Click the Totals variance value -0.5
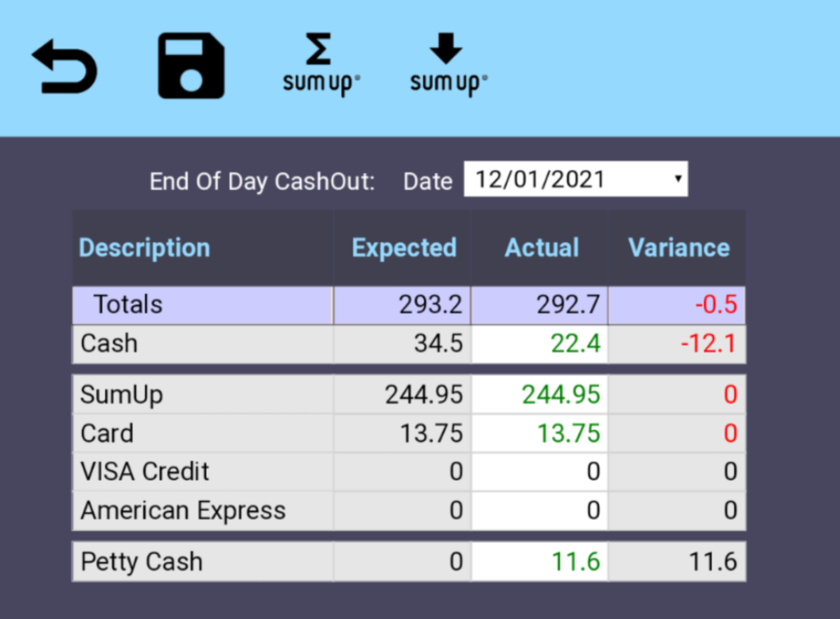Image resolution: width=840 pixels, height=619 pixels. click(x=715, y=305)
